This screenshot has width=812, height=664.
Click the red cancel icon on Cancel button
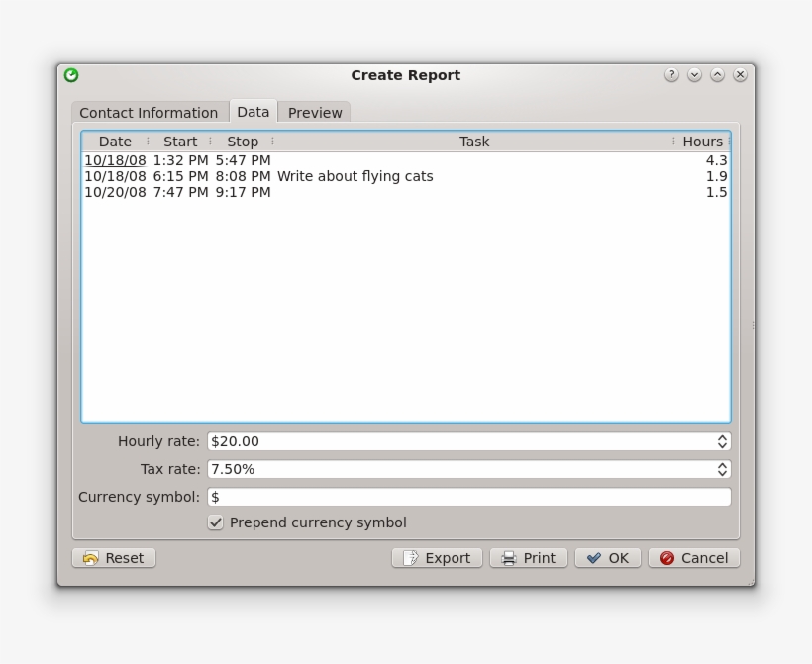(667, 557)
